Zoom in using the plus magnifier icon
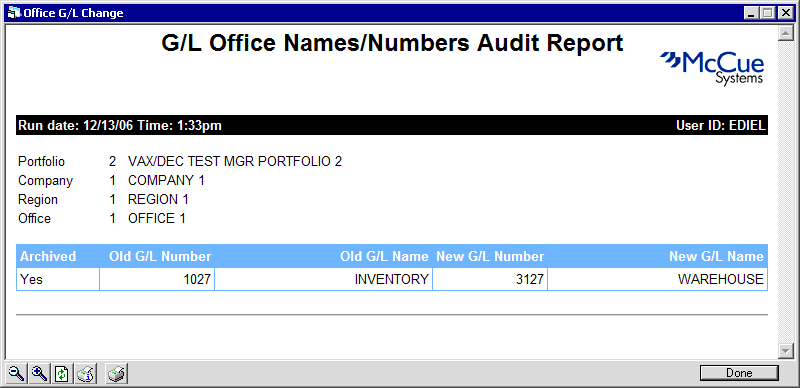 tap(39, 374)
